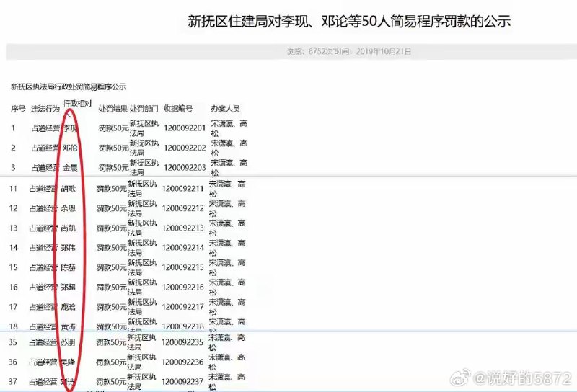Viewport: 577px width, 392px height.
Task: Click receipt number 1200092216
Action: pyautogui.click(x=183, y=288)
